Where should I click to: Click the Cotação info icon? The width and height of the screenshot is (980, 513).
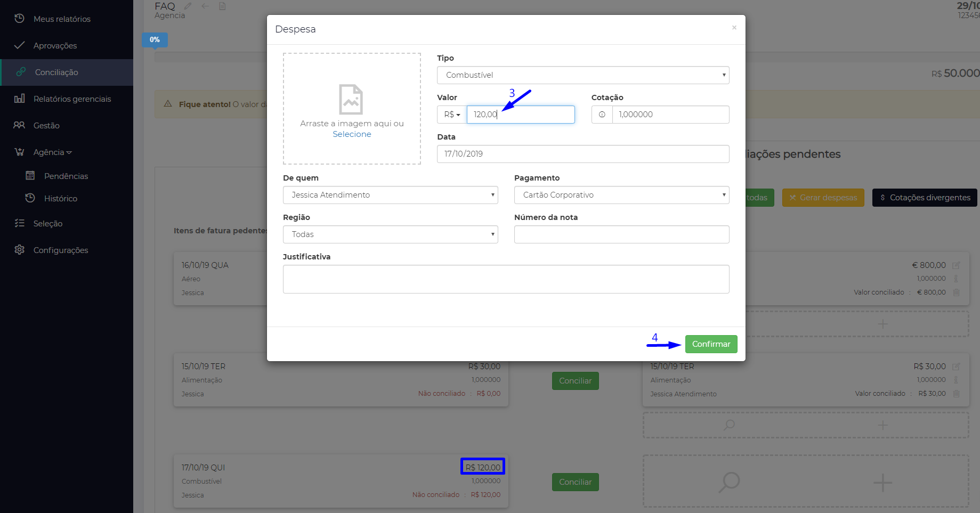click(602, 115)
